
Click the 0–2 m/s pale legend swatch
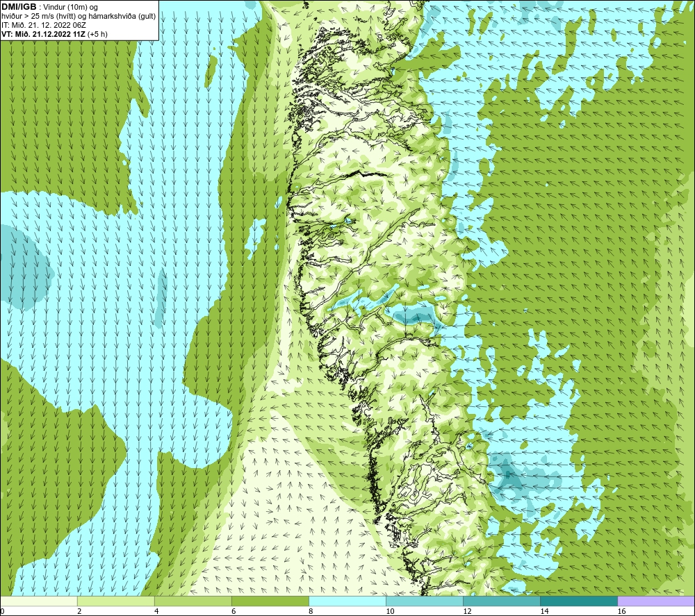(x=38, y=601)
